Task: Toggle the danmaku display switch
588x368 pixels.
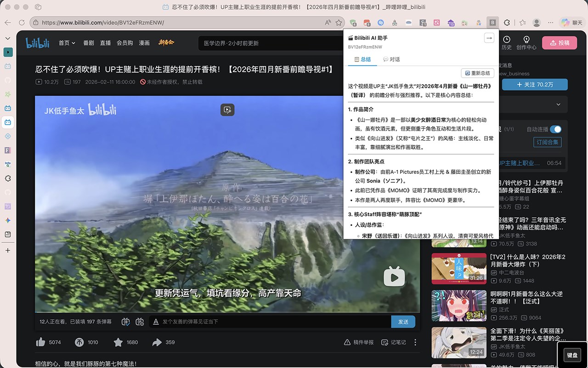Action: coord(125,322)
